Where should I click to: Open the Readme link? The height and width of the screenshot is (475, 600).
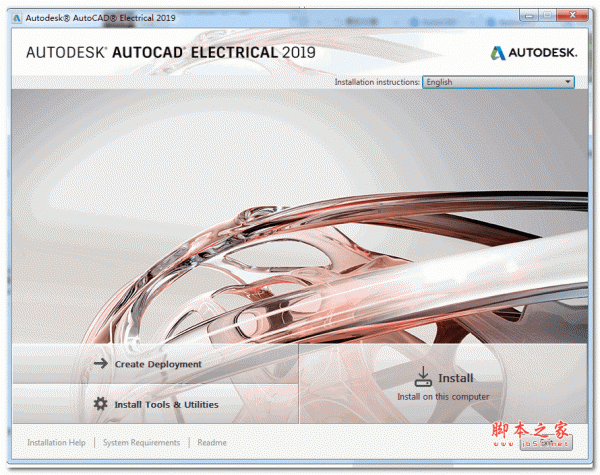pyautogui.click(x=212, y=442)
